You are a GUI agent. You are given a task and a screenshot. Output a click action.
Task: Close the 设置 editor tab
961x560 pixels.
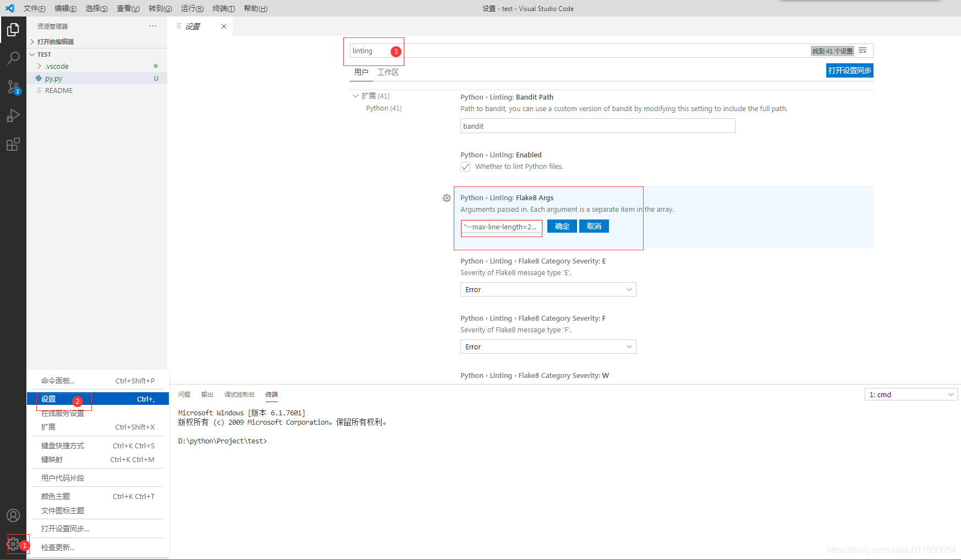[x=224, y=26]
